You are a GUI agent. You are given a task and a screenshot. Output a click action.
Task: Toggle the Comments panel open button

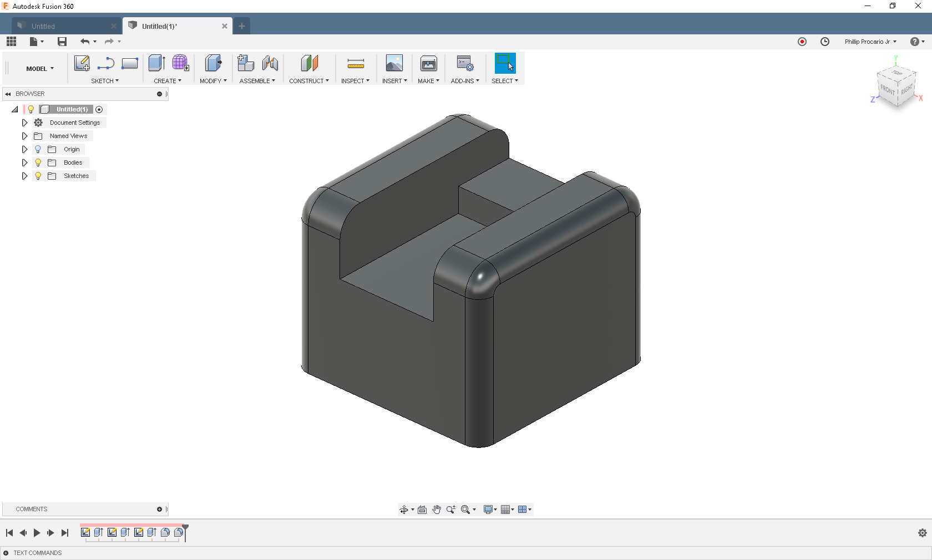[x=159, y=509]
